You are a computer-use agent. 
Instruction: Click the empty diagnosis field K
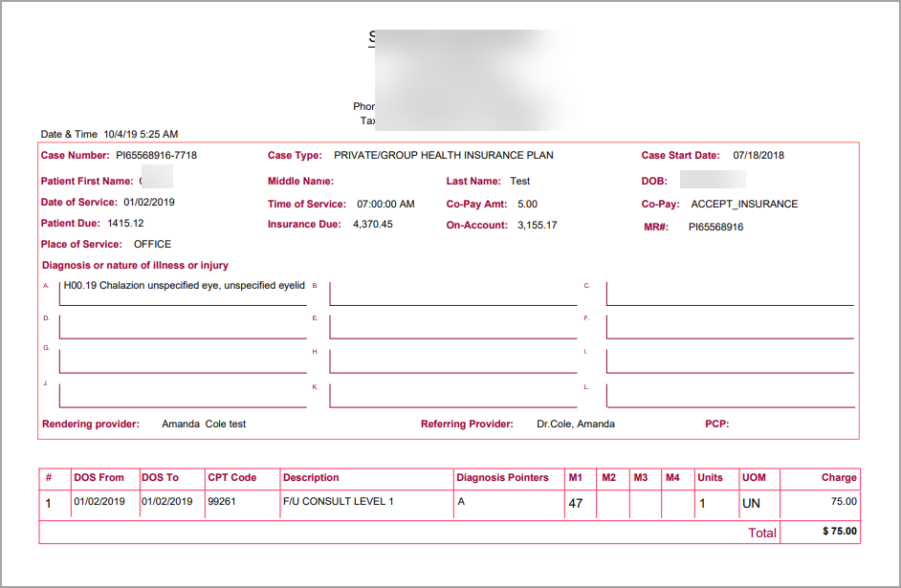pos(452,396)
